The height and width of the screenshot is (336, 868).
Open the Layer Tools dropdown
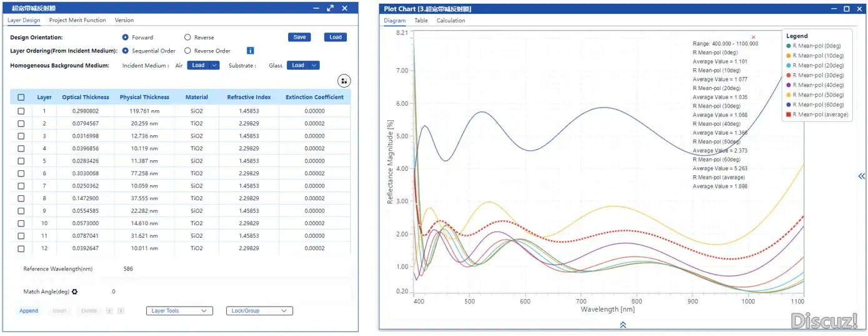(x=179, y=311)
